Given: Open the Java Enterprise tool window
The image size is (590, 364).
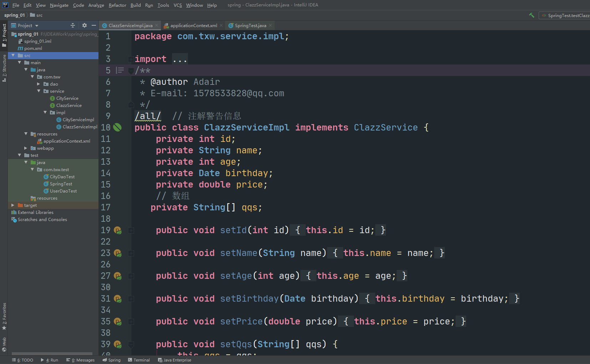Looking at the screenshot, I should (x=174, y=360).
